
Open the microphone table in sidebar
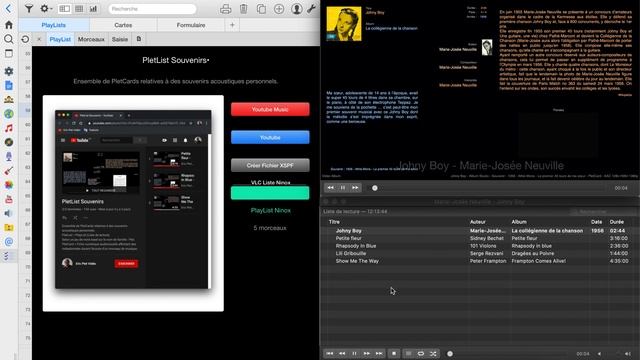coord(9,156)
